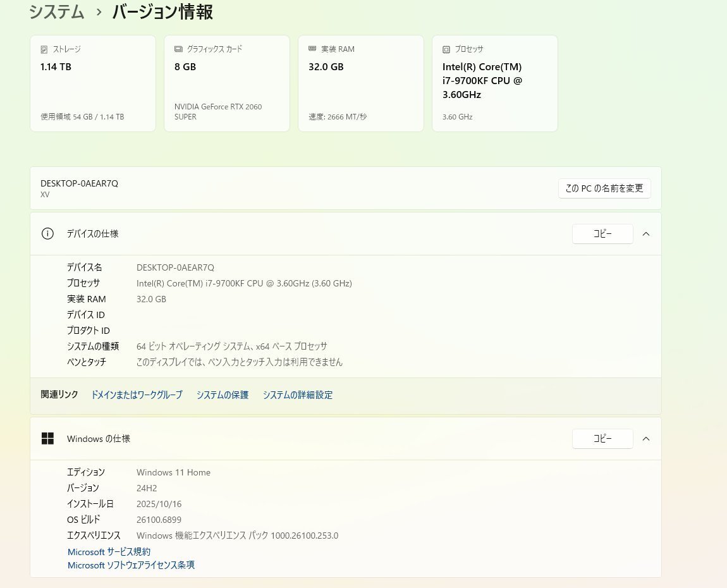The height and width of the screenshot is (588, 727).
Task: Copy the device specifications
Action: 602,234
